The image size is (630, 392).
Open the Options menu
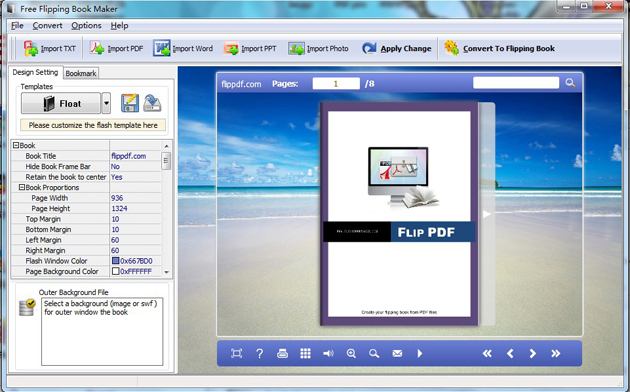(x=86, y=26)
